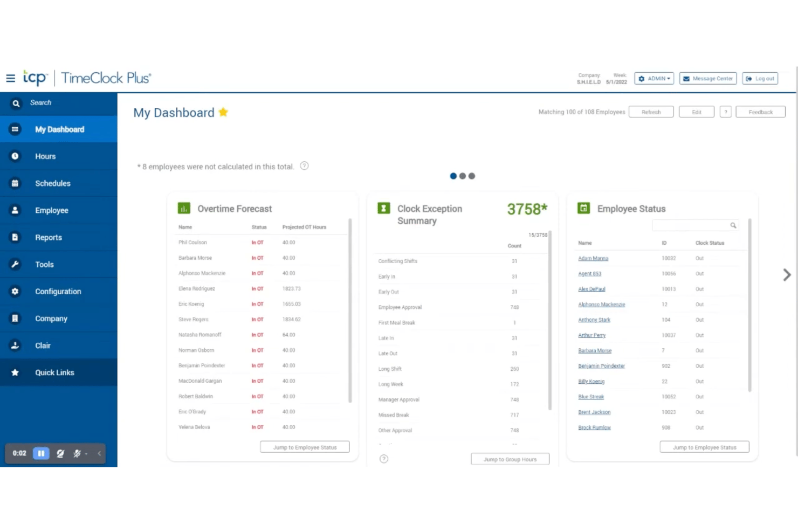Open Reports in the sidebar menu
Screen dimensions: 798x532
click(59, 237)
